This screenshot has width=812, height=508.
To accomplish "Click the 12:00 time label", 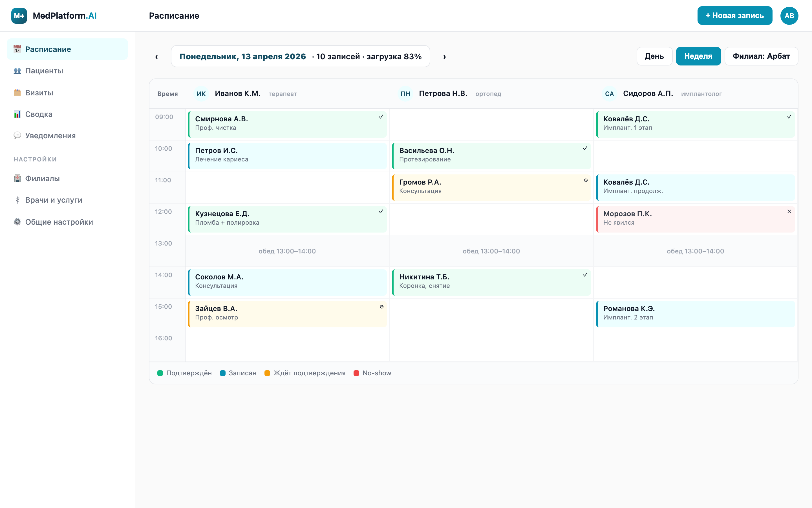I will [164, 212].
